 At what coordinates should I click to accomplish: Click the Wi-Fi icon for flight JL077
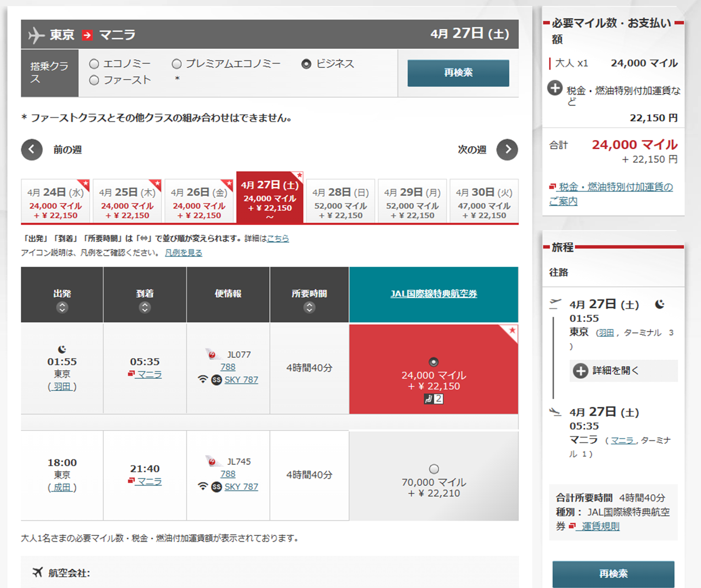pyautogui.click(x=202, y=379)
